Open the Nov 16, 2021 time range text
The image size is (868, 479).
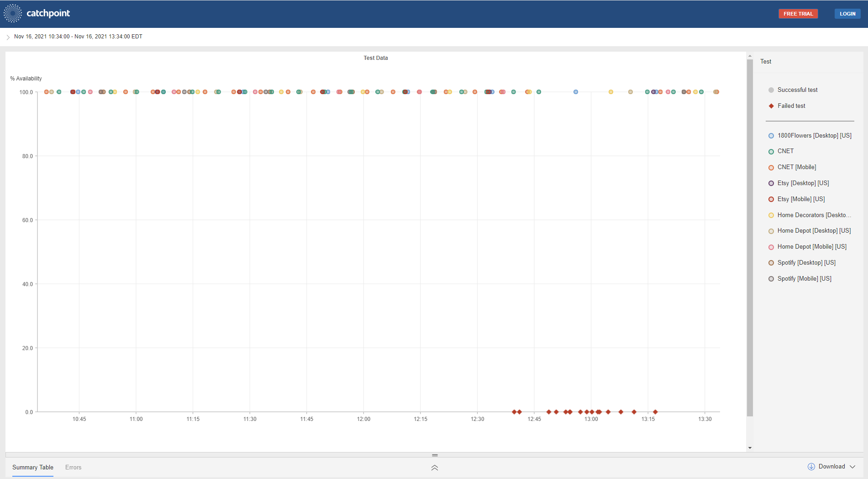78,37
